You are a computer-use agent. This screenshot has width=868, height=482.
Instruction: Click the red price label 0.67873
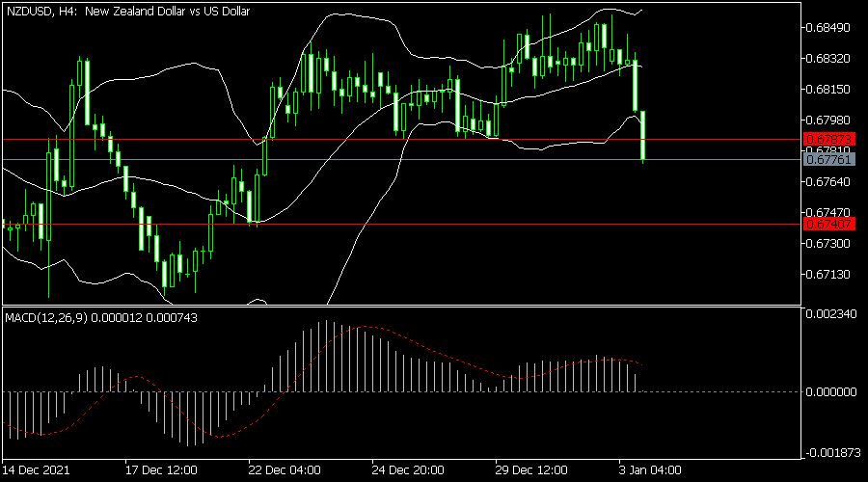pos(828,139)
